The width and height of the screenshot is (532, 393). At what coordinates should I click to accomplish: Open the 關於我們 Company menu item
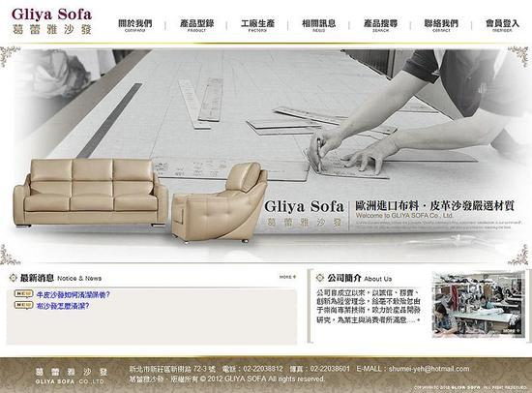[135, 25]
